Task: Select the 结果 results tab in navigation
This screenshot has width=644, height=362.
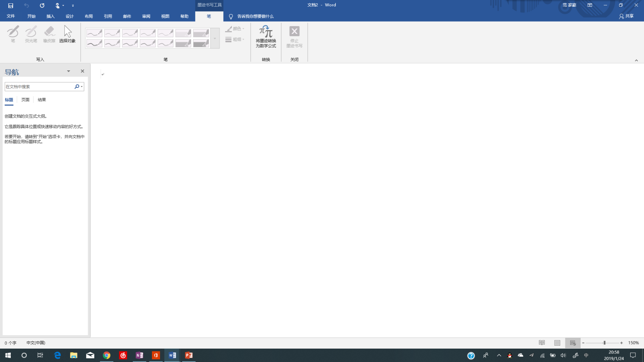Action: tap(42, 100)
